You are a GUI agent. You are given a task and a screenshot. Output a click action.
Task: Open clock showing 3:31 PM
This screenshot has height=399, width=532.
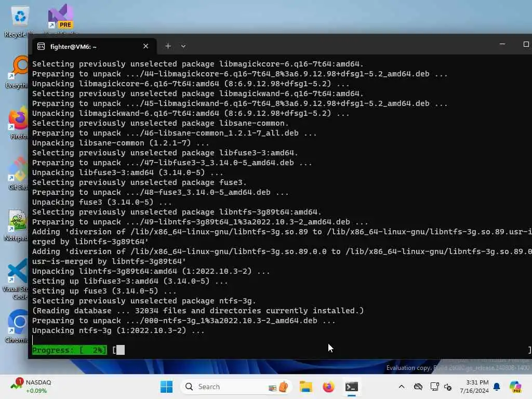[474, 387]
